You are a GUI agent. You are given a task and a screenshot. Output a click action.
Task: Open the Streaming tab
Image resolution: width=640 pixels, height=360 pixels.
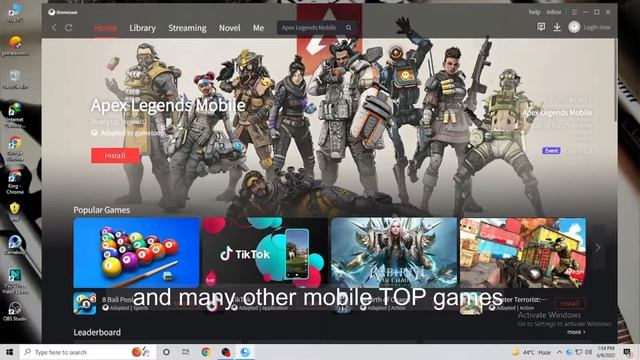coord(187,28)
